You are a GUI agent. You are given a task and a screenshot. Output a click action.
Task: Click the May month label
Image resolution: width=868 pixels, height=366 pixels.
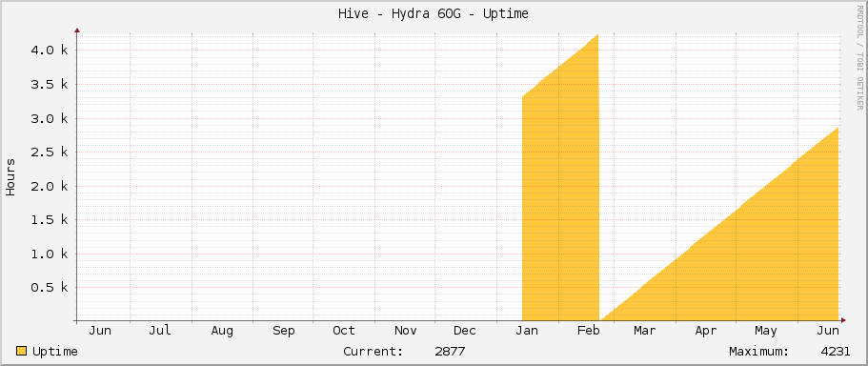pos(766,331)
